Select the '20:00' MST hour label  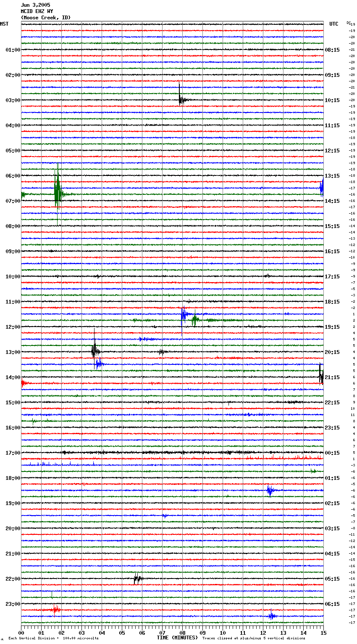(x=13, y=529)
